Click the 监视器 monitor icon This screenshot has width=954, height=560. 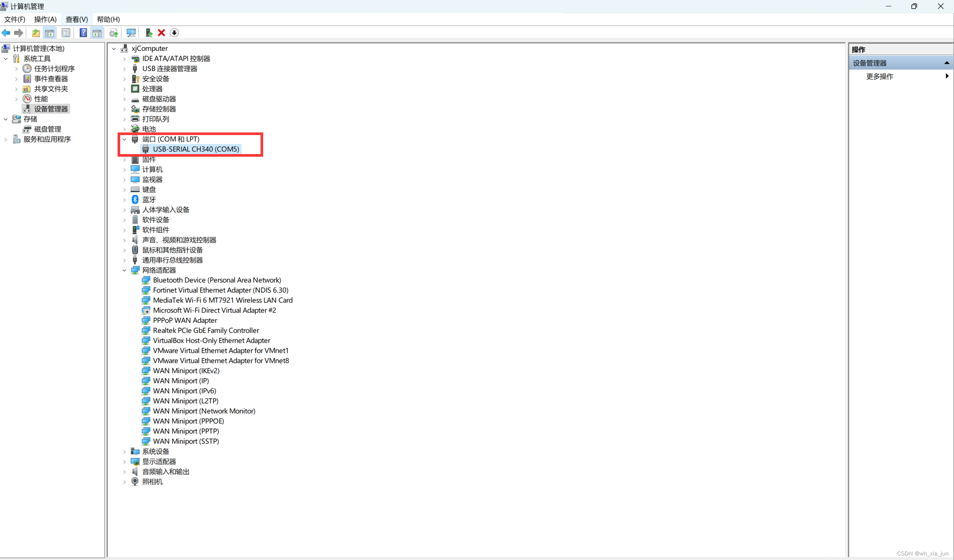click(135, 179)
